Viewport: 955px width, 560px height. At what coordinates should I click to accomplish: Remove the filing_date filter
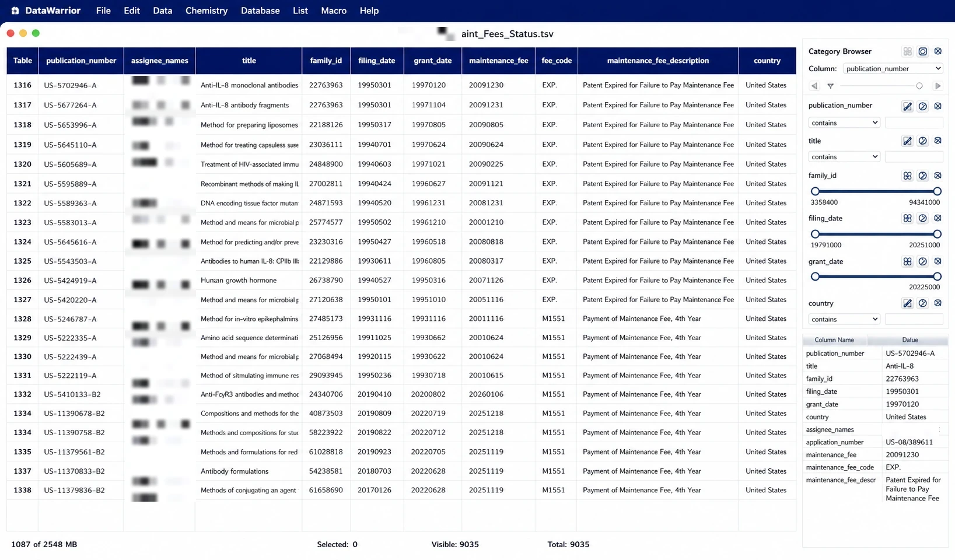click(x=937, y=218)
